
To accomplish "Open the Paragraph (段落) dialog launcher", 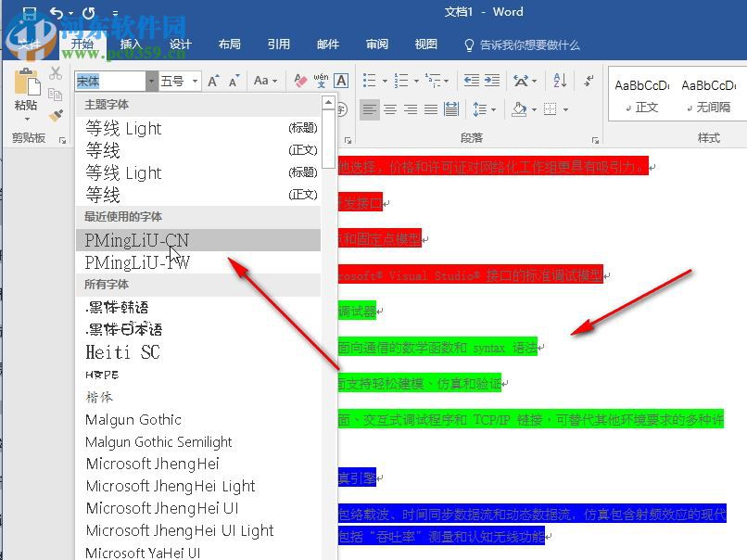I will pyautogui.click(x=595, y=140).
